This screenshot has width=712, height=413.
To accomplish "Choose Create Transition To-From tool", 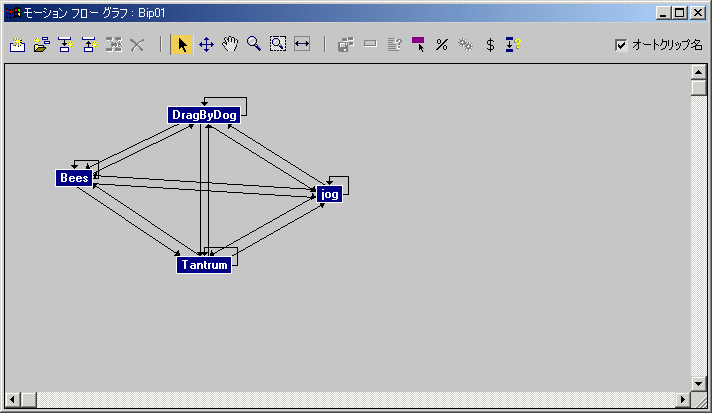I will (x=89, y=44).
